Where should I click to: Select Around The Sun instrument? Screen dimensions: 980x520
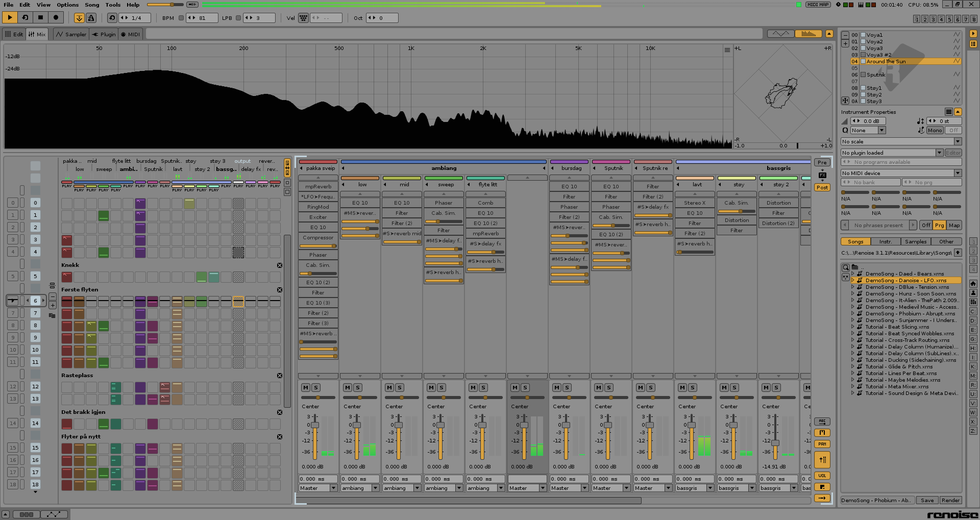point(905,62)
